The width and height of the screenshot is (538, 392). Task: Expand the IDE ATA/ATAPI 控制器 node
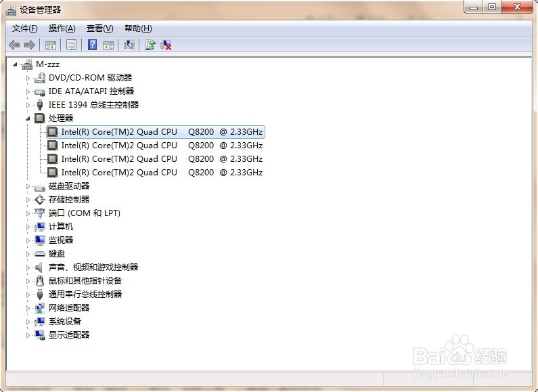point(28,91)
